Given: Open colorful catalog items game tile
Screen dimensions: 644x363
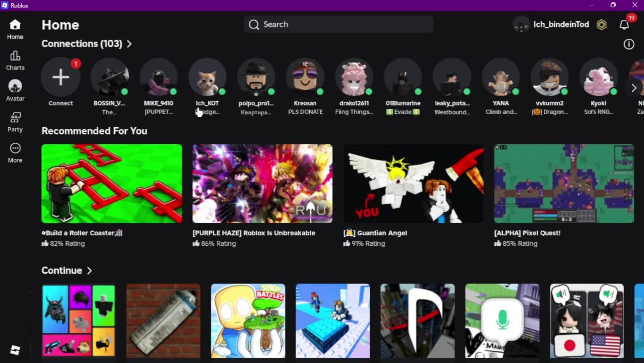Looking at the screenshot, I should click(x=78, y=321).
